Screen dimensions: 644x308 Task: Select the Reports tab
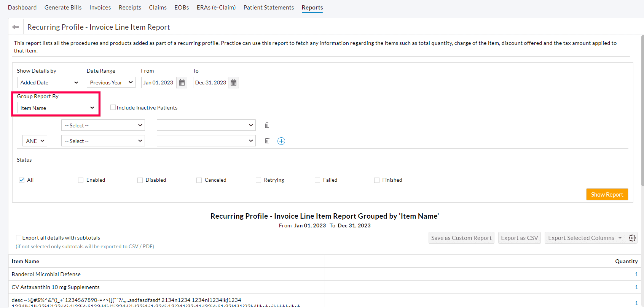(x=312, y=8)
